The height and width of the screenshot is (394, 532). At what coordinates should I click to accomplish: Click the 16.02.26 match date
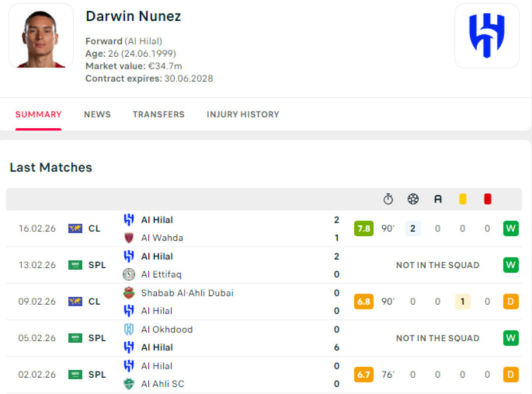37,229
